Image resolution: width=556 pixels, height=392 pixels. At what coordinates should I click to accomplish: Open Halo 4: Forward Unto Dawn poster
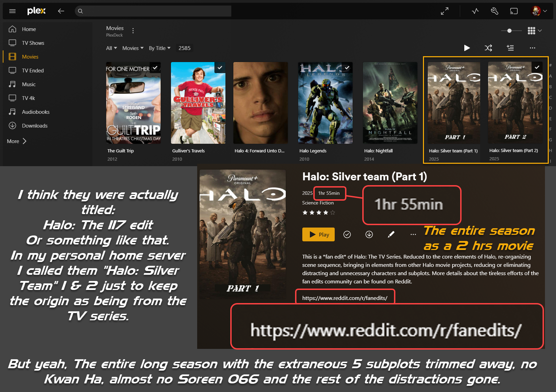[261, 103]
